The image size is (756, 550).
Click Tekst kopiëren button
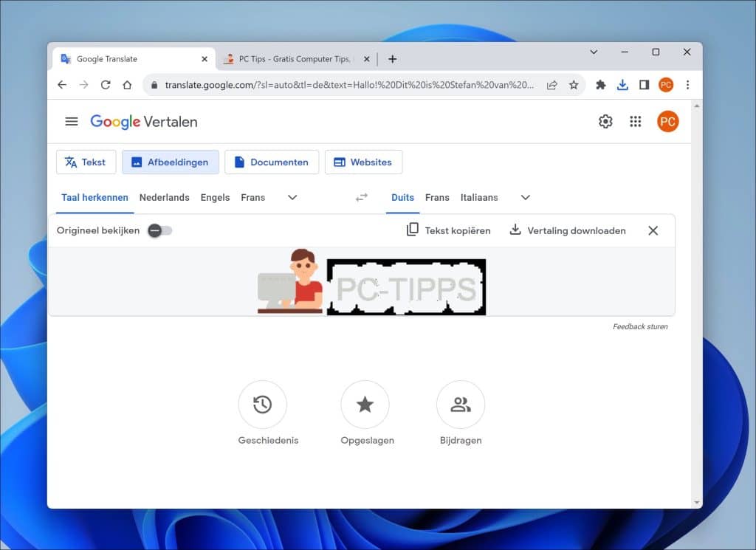tap(448, 230)
